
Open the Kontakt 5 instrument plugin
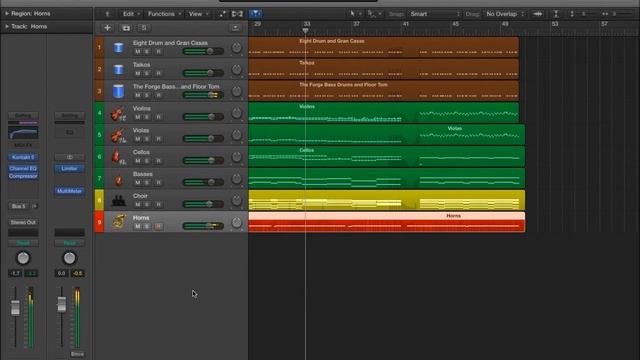(23, 157)
